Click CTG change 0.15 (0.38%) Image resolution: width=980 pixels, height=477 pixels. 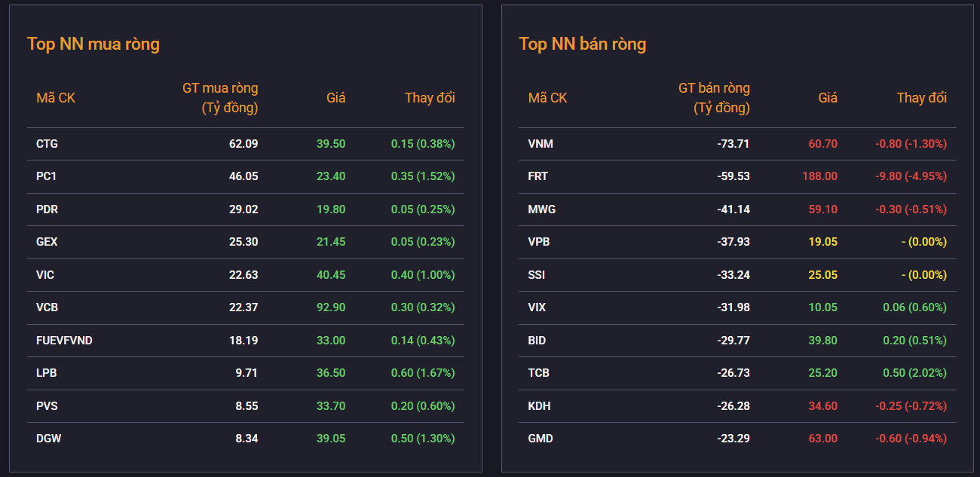point(423,144)
